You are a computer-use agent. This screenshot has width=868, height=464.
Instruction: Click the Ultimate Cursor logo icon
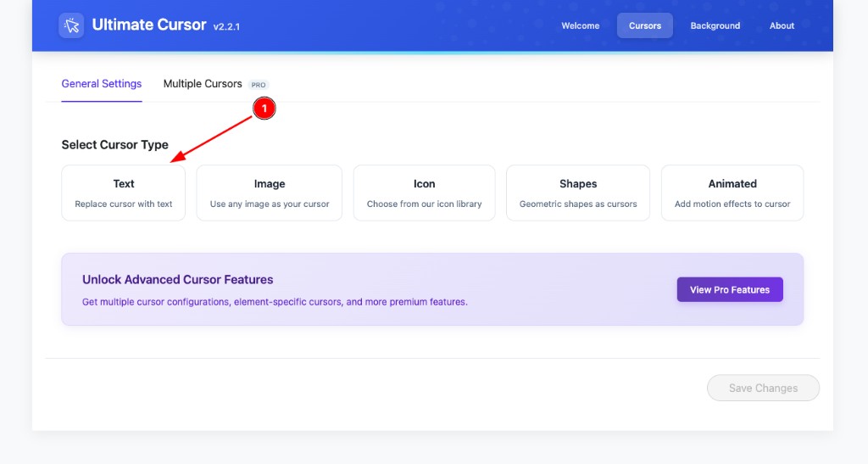pos(71,25)
